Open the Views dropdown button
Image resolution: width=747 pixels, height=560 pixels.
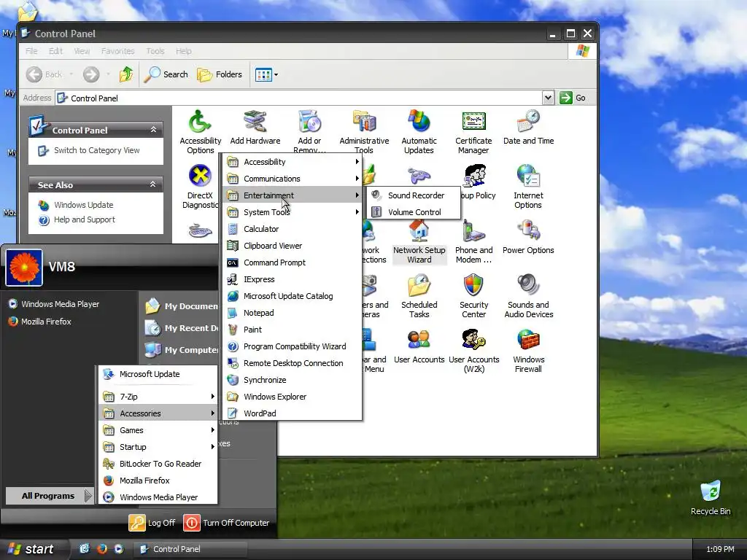[x=266, y=74]
